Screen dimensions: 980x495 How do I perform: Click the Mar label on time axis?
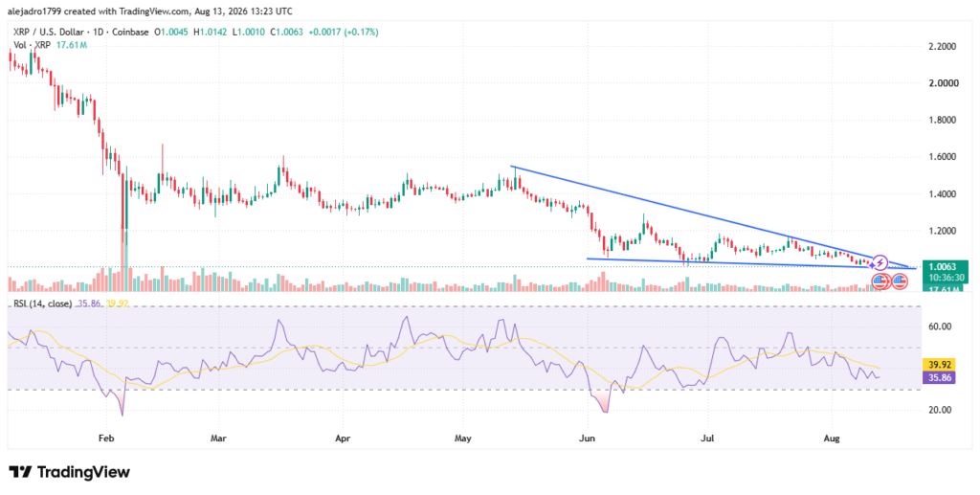pos(218,439)
